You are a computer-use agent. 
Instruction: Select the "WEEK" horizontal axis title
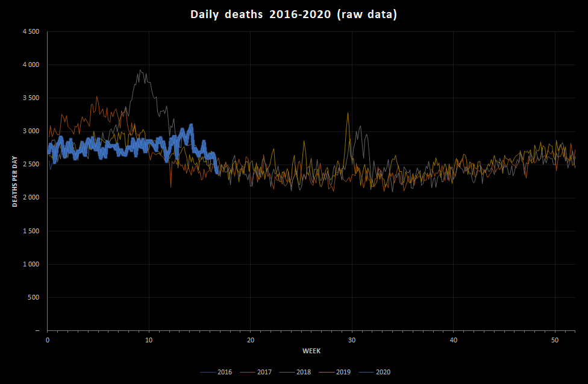311,351
